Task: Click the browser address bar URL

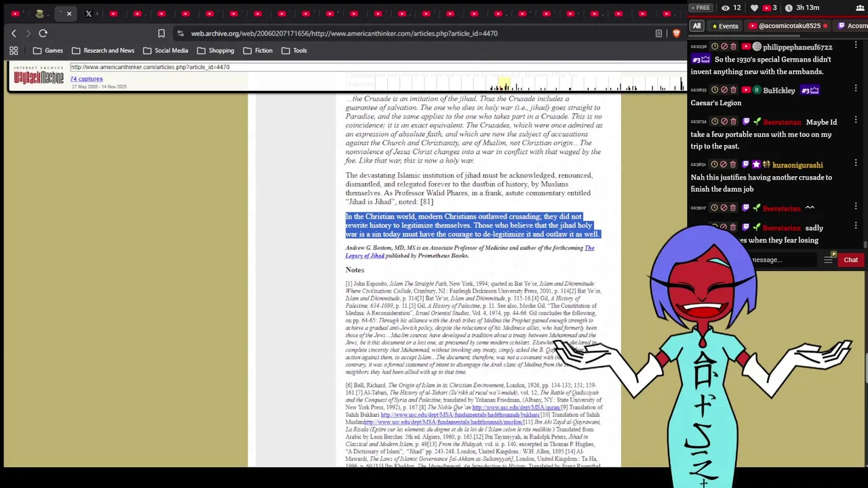Action: (x=344, y=33)
